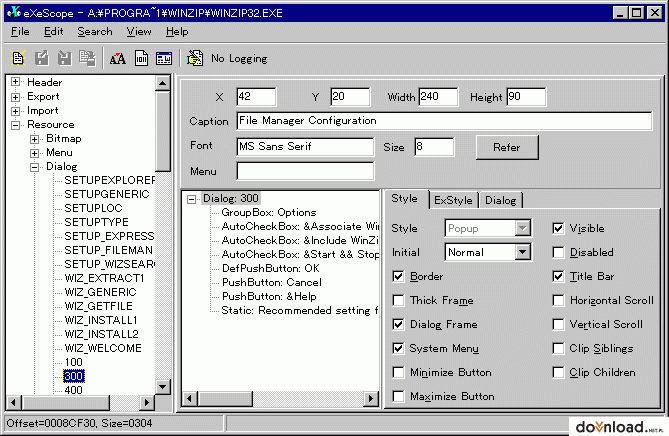Viewport: 669px width, 436px height.
Task: Collapse the Resource tree node
Action: [x=15, y=125]
